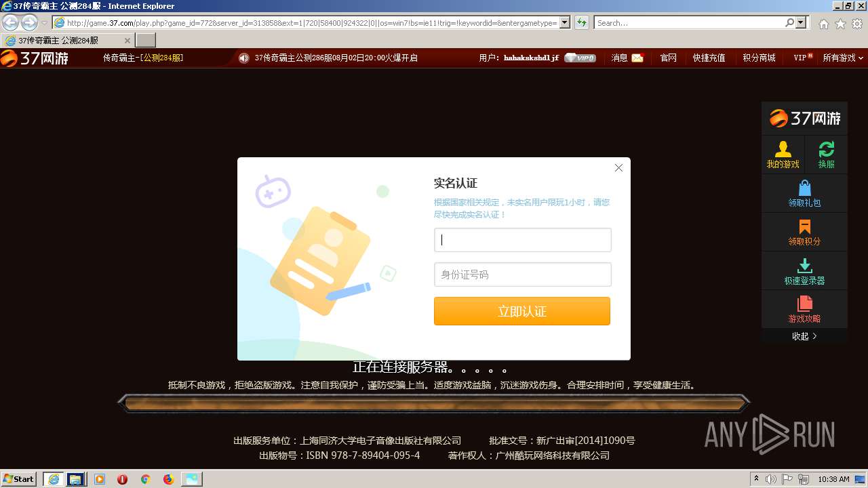Expand the address bar dropdown arrow
Viewport: 868px width, 488px height.
click(565, 23)
